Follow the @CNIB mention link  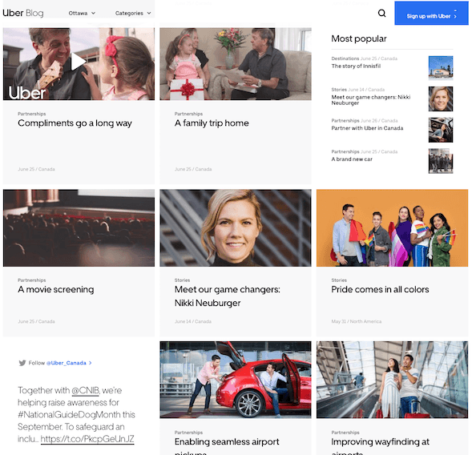pyautogui.click(x=85, y=390)
